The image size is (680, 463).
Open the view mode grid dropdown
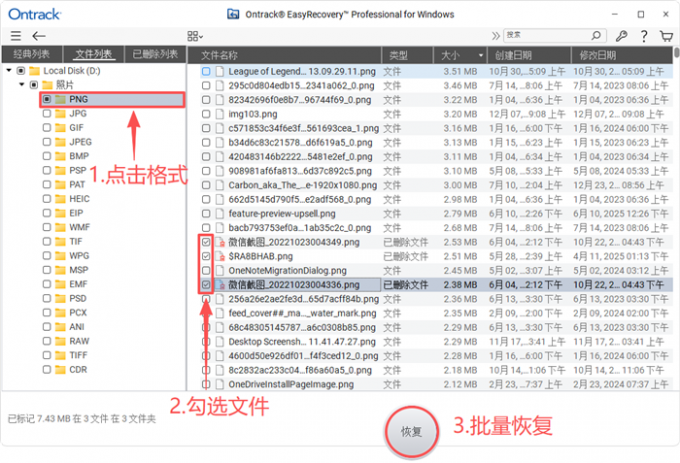pos(195,36)
